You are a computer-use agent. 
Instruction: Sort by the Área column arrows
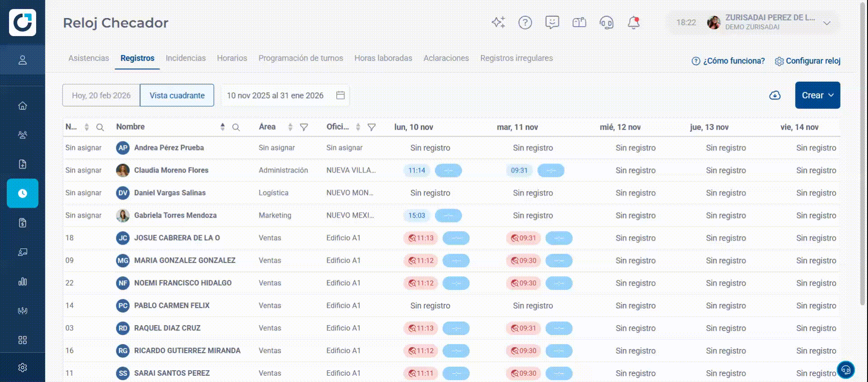[290, 127]
